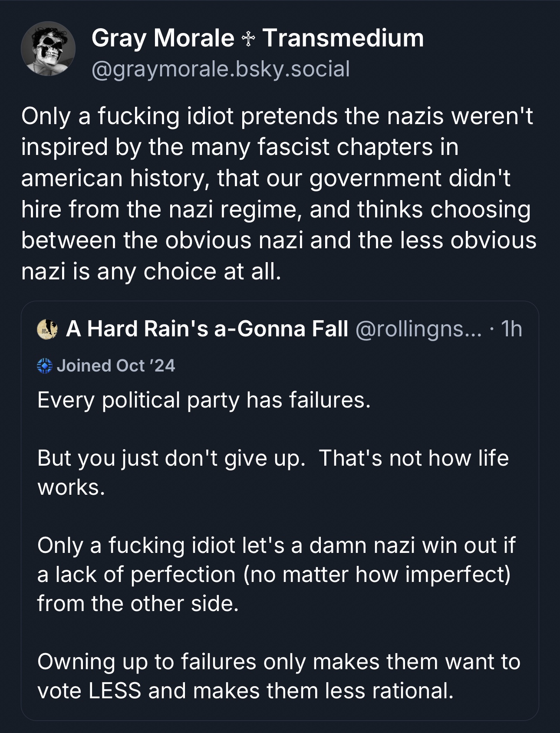This screenshot has height=733, width=560.
Task: Open the Gray Morale display name
Action: tap(163, 38)
